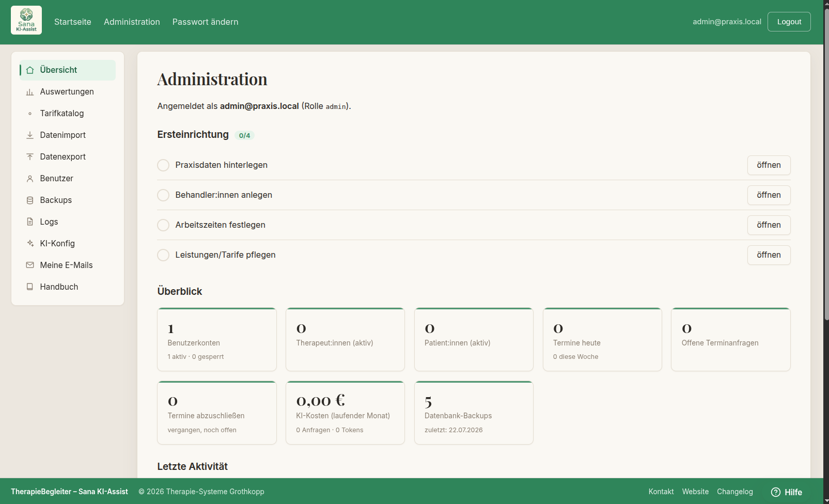829x504 pixels.
Task: Click the Logs document icon
Action: coord(30,222)
